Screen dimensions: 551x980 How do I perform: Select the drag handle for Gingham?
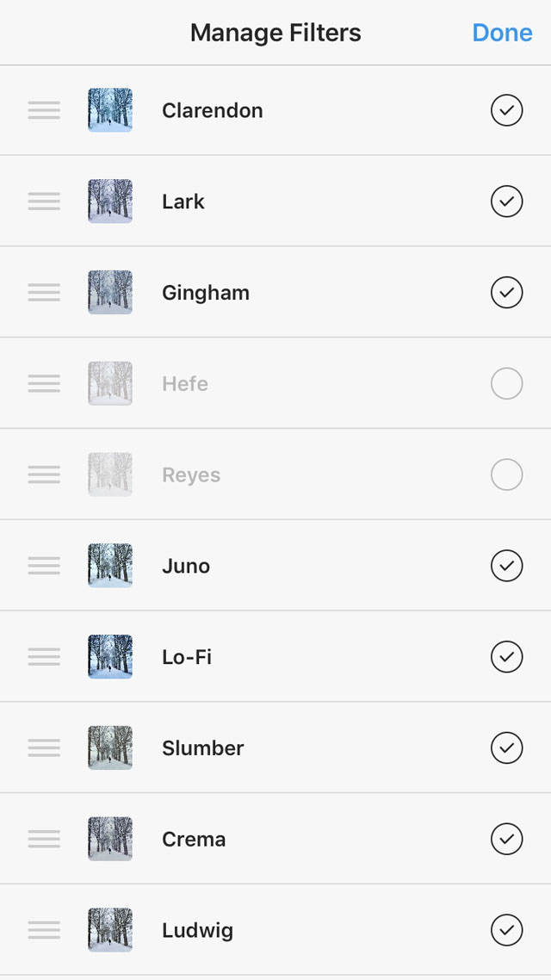(x=44, y=293)
